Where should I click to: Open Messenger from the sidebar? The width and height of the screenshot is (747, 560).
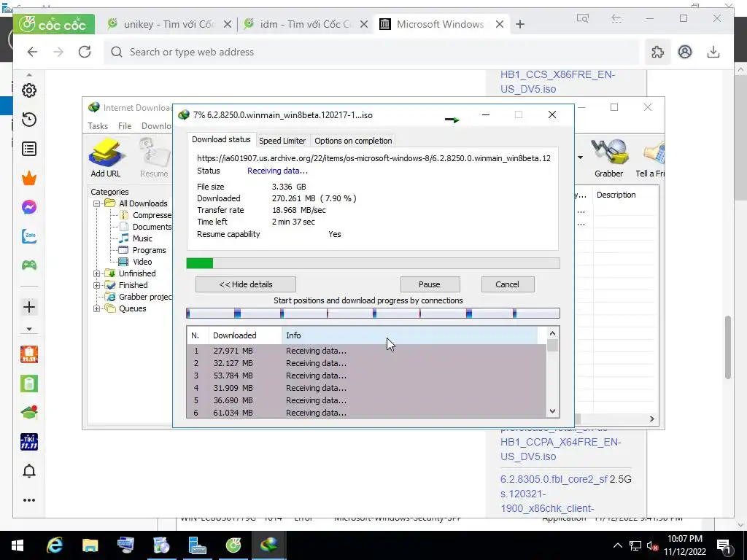[x=29, y=207]
